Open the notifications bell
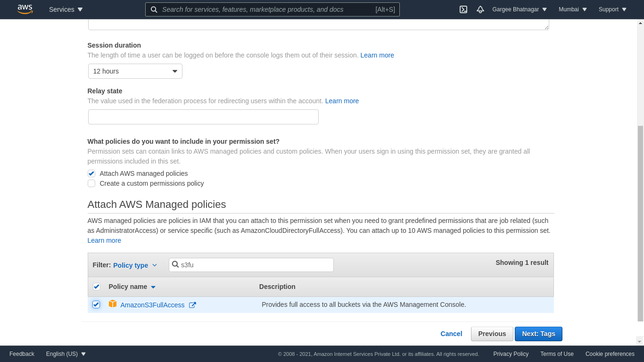 480,9
